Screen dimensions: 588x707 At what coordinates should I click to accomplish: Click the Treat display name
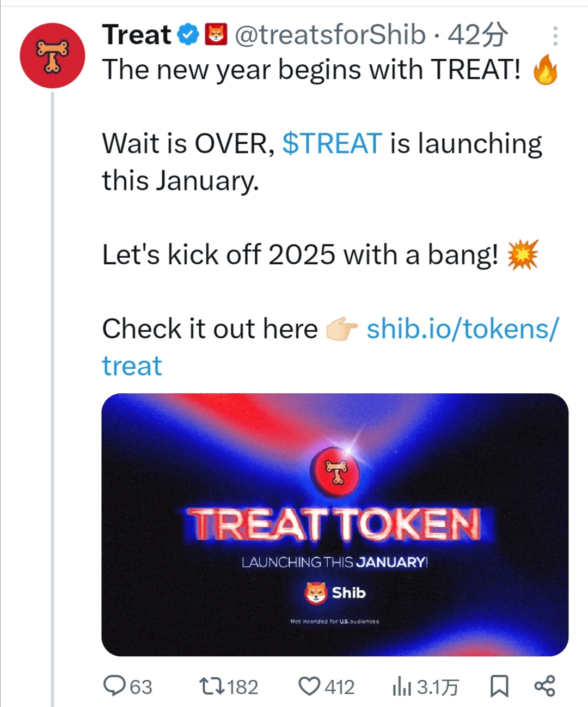click(137, 35)
